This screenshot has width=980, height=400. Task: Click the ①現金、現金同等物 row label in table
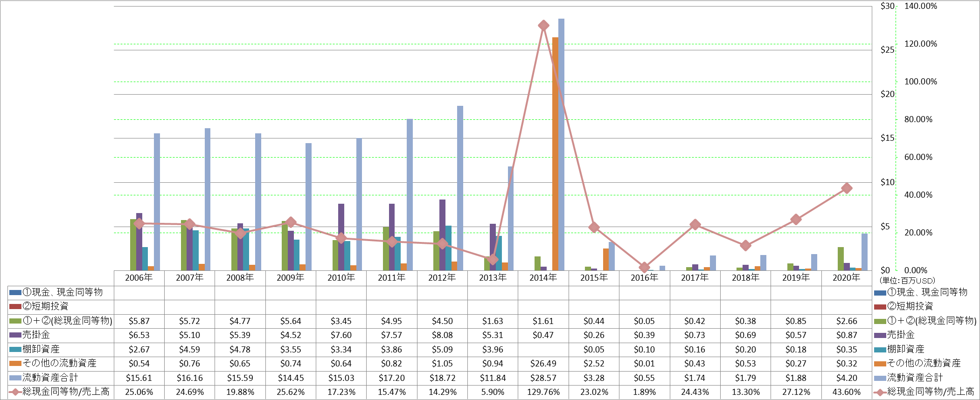(x=63, y=292)
